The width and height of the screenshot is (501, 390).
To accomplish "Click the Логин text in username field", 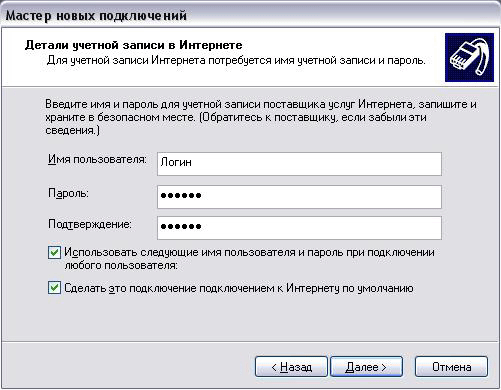I will (176, 162).
